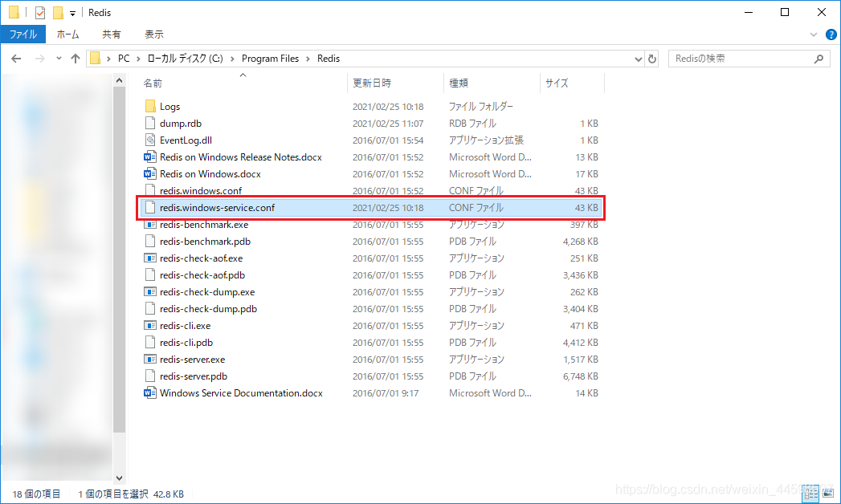Click the EventLog.dll file icon
841x504 pixels.
pyautogui.click(x=150, y=140)
